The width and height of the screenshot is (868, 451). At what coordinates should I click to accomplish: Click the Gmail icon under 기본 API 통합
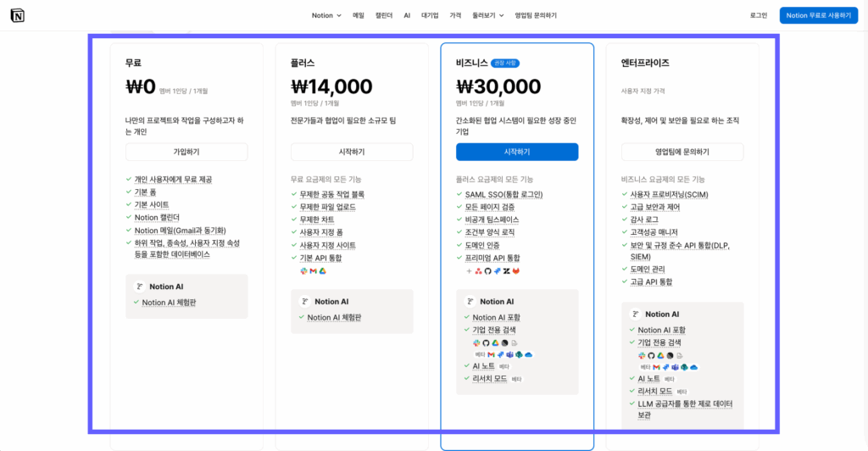point(314,271)
